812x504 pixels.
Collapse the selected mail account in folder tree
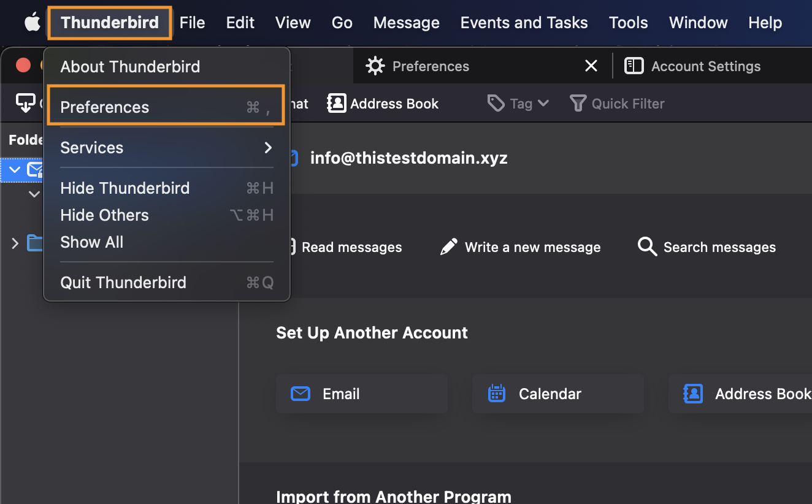(15, 170)
